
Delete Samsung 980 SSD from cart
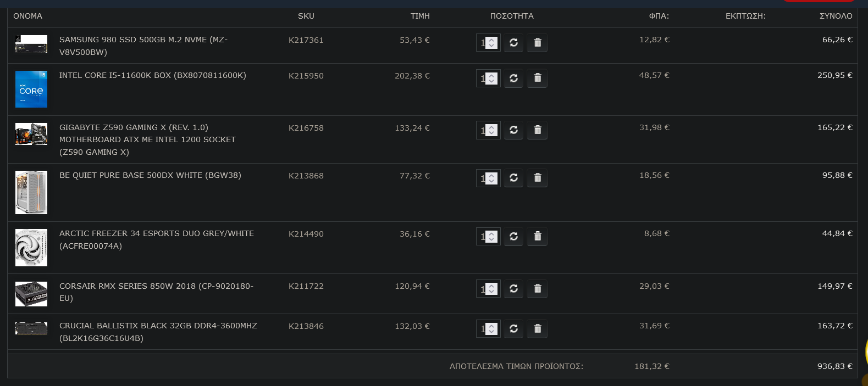point(538,43)
